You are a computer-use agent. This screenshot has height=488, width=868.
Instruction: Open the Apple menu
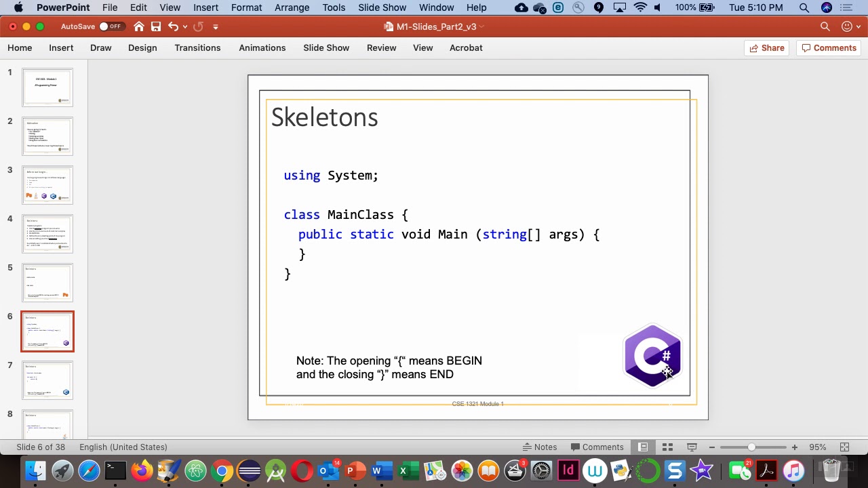18,7
